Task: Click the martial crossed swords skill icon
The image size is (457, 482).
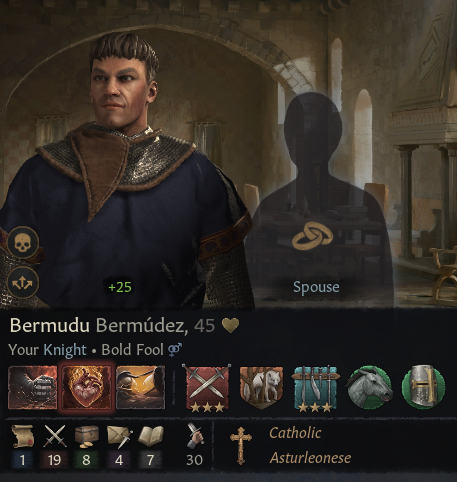Action: coord(55,436)
